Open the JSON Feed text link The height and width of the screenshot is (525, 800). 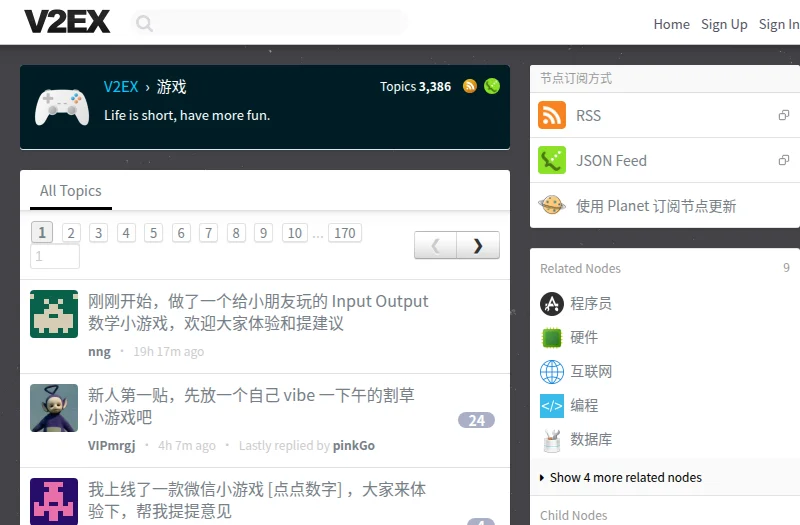point(611,161)
